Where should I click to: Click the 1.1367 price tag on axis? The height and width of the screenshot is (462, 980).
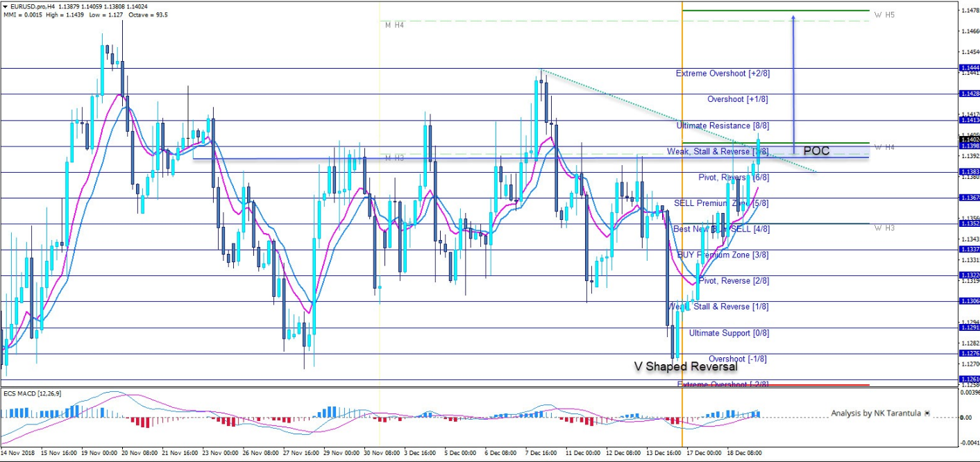969,198
